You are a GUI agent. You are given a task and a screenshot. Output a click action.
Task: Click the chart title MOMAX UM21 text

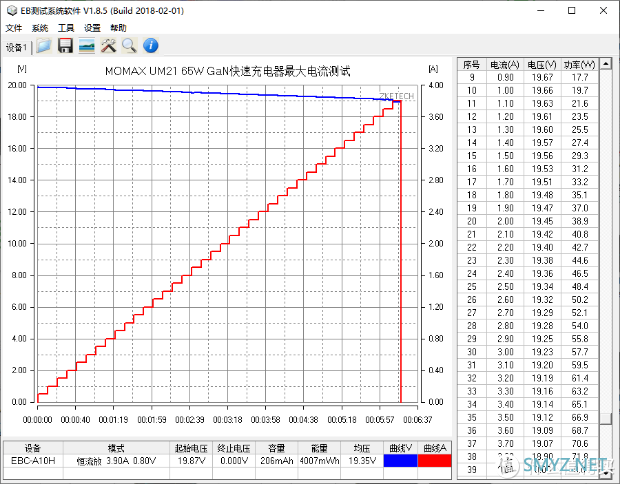point(227,71)
